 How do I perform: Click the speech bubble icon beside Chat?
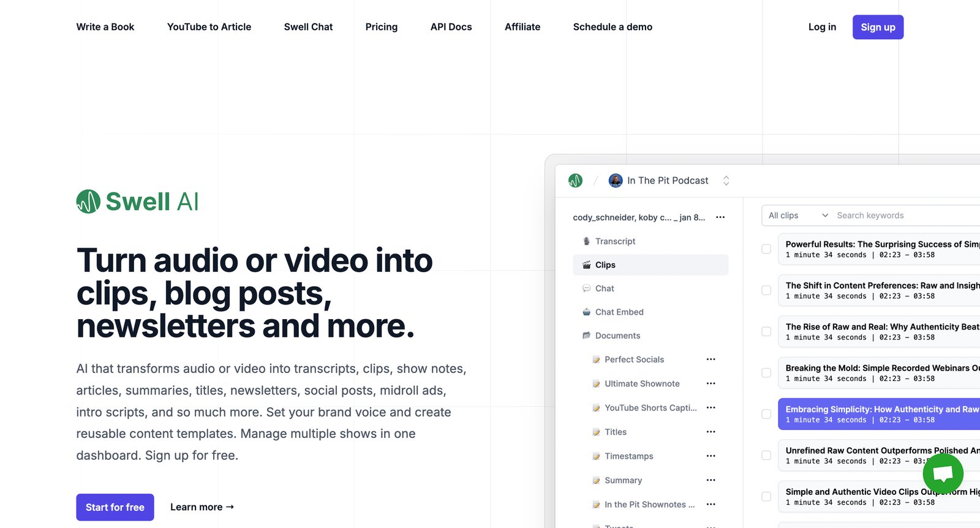click(x=586, y=289)
